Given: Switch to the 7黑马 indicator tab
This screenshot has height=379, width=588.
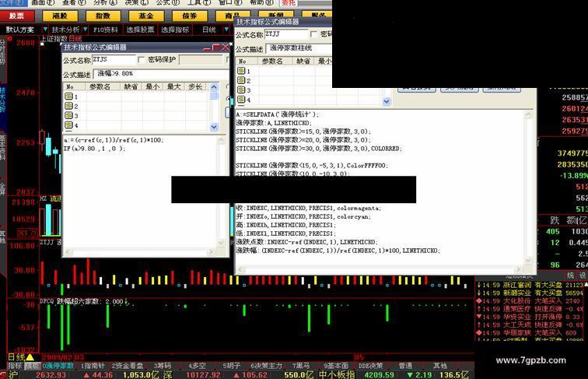Looking at the screenshot, I should coord(301,366).
